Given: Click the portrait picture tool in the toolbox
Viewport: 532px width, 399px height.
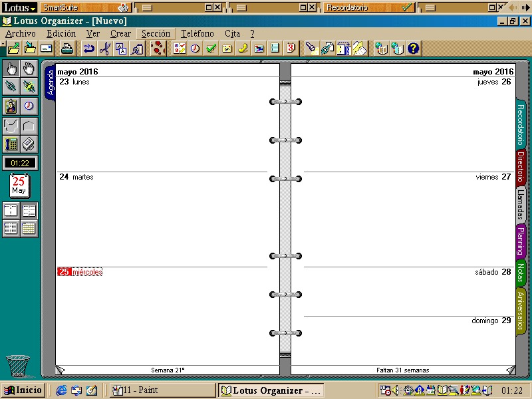Looking at the screenshot, I should click(x=11, y=106).
